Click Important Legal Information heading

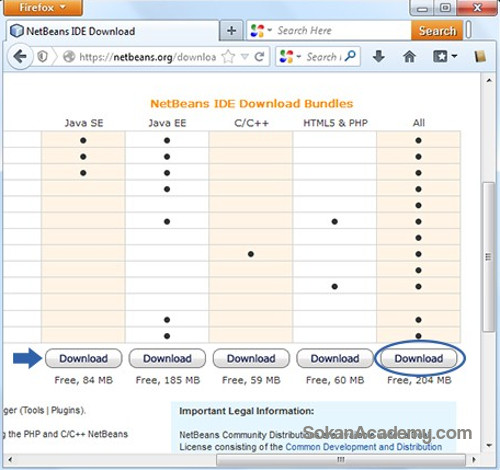point(246,411)
